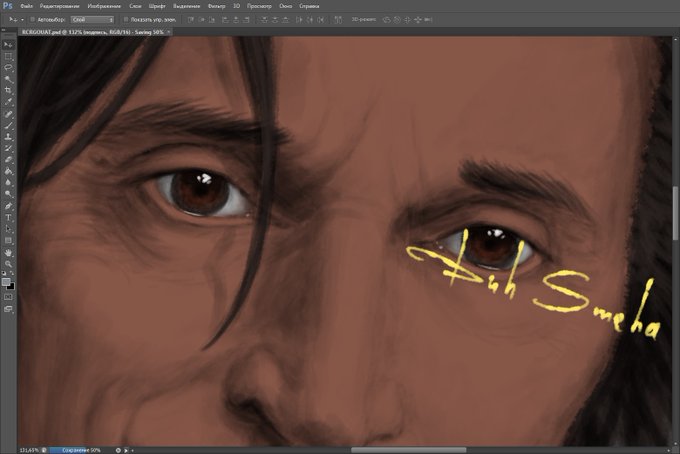Screen dimensions: 680x454
Task: Open the Справка menu
Action: (x=309, y=6)
